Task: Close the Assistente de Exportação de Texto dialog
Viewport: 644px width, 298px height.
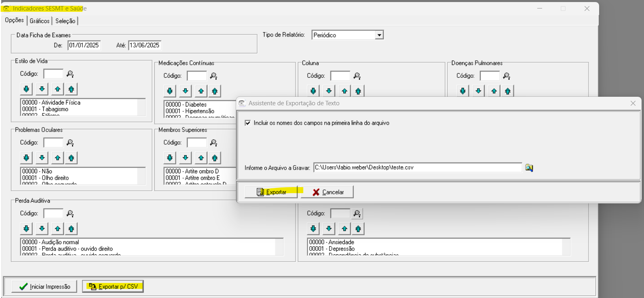Action: point(633,103)
